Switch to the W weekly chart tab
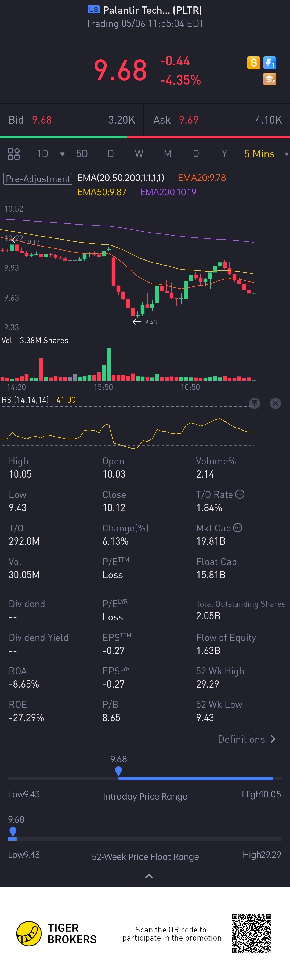This screenshot has height=980, width=290. (x=139, y=154)
